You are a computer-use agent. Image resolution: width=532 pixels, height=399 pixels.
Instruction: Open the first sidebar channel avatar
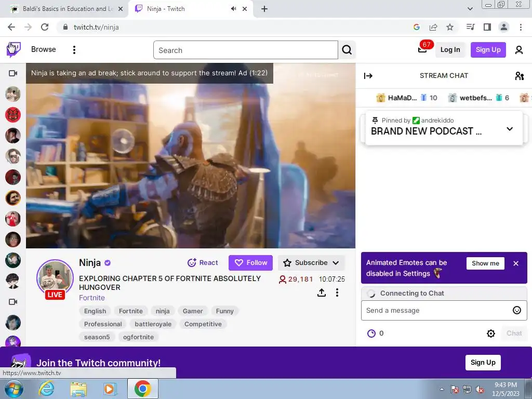13,94
